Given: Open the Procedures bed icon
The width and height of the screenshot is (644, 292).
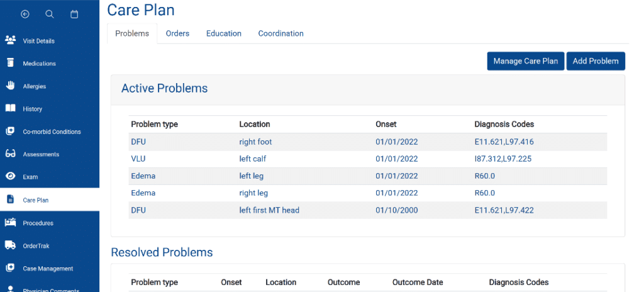Looking at the screenshot, I should point(10,223).
